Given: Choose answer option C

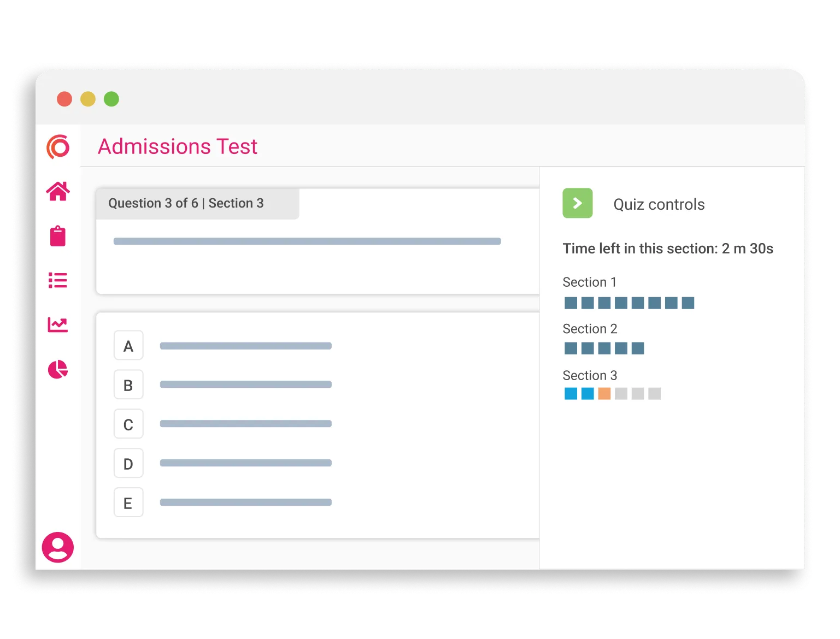Looking at the screenshot, I should tap(128, 424).
